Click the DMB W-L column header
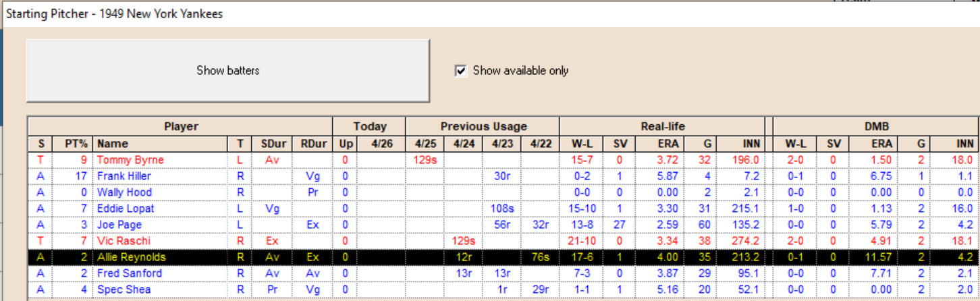 (795, 144)
